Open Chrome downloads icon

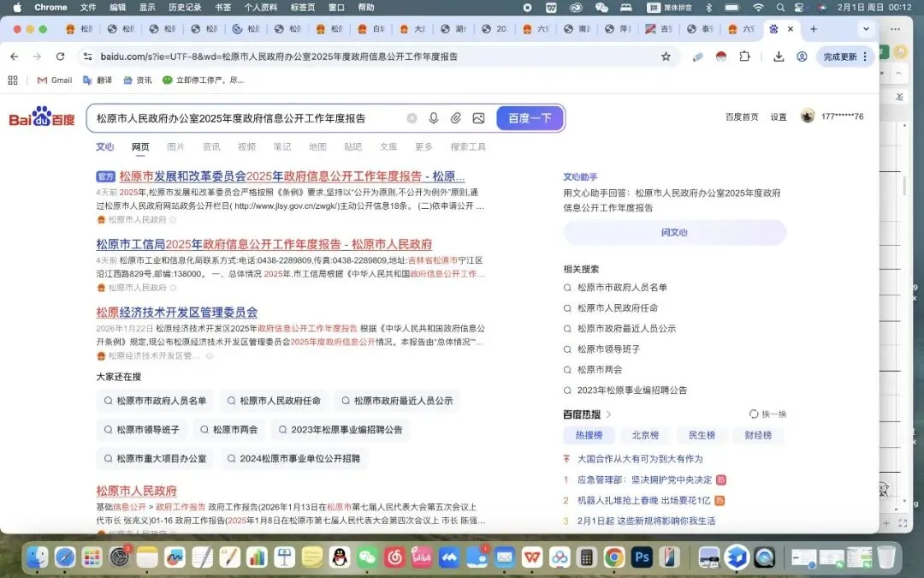(x=779, y=57)
